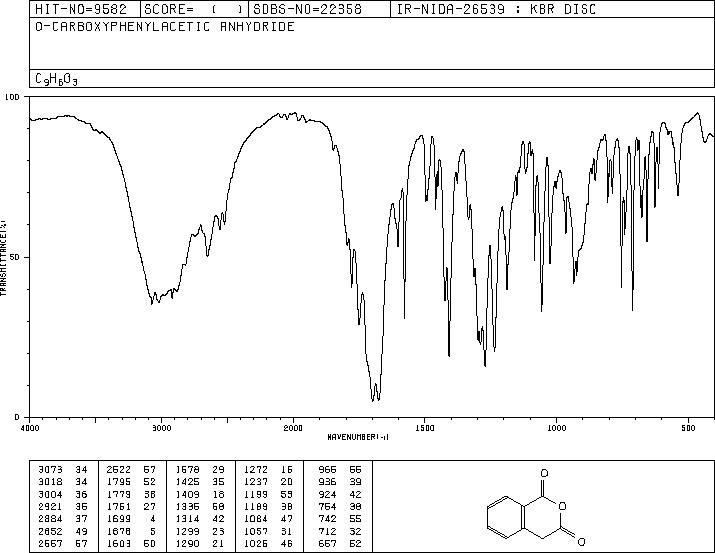Click x-axis tick label 500
This screenshot has height=553, width=715.
688,428
